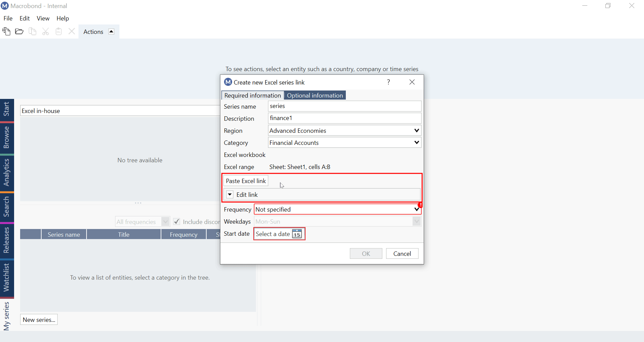Click the new document toolbar icon
This screenshot has width=644, height=342.
click(x=6, y=32)
